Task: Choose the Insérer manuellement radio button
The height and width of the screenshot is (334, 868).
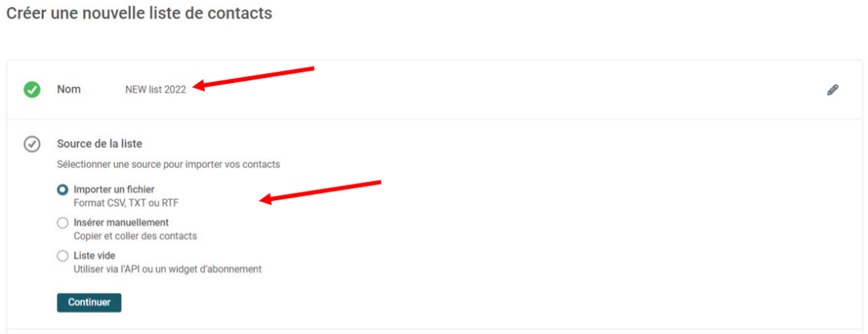Action: tap(63, 223)
